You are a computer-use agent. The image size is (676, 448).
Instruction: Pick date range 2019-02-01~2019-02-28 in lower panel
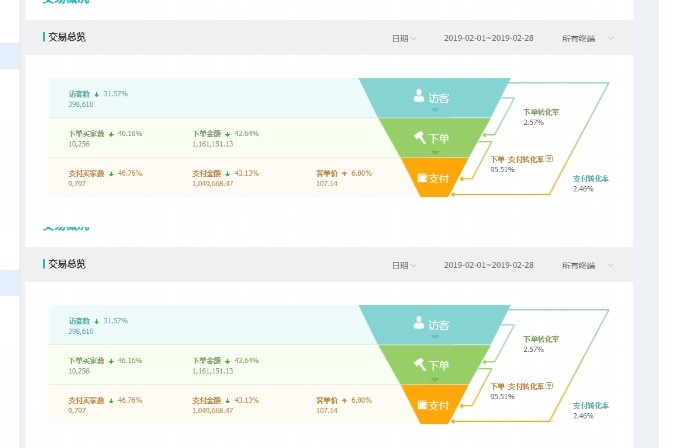point(488,265)
